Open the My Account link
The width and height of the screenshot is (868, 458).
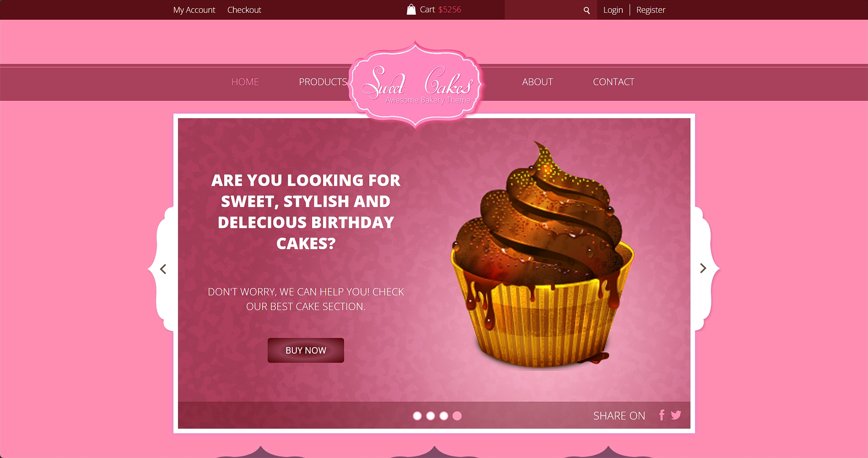click(194, 10)
